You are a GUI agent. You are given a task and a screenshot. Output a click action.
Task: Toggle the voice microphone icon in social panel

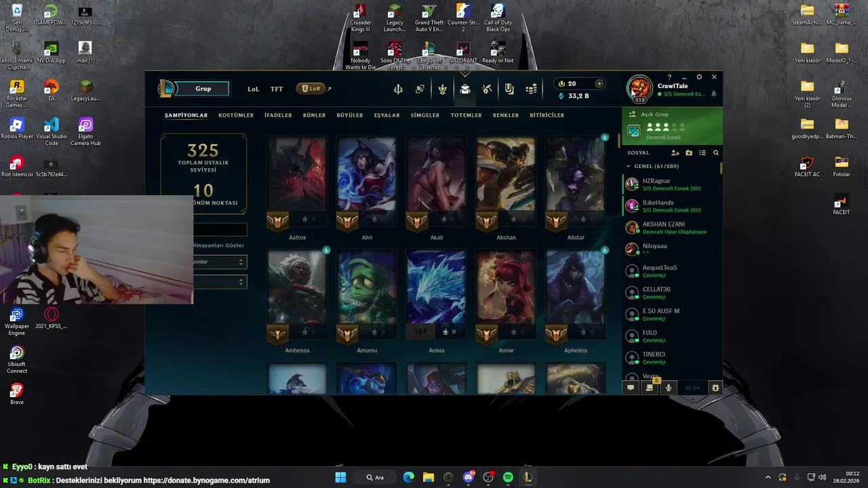pyautogui.click(x=669, y=388)
